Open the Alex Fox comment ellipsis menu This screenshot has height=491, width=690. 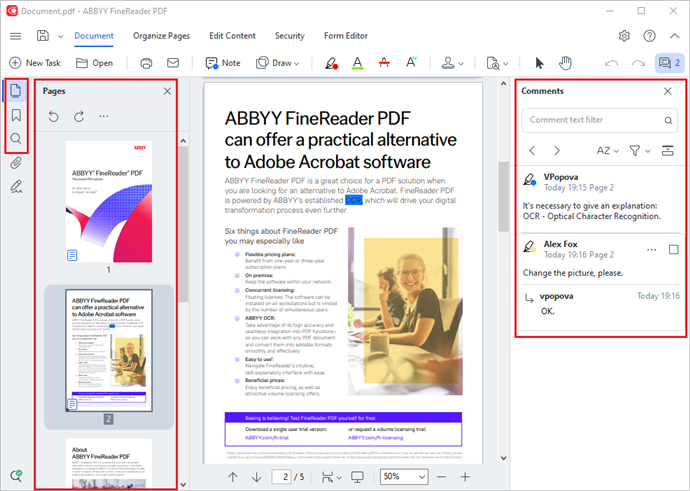point(651,250)
